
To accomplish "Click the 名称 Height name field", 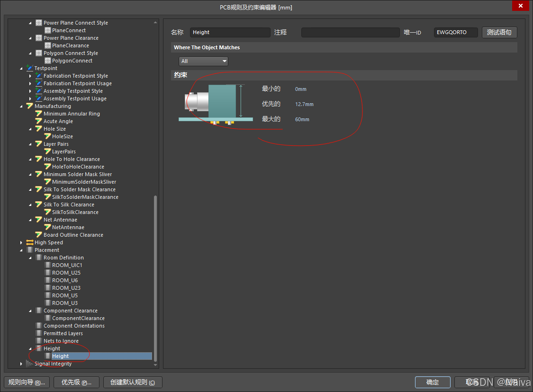I will click(x=230, y=32).
